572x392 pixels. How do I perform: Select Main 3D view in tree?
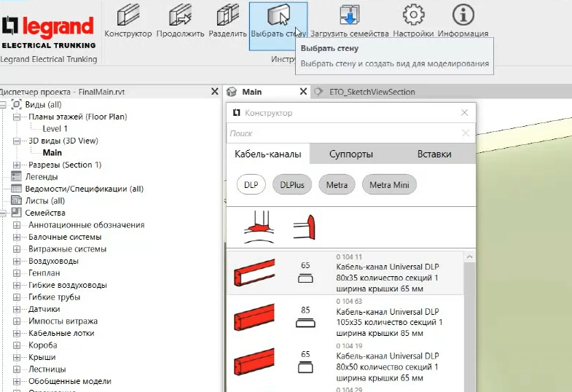[x=52, y=153]
